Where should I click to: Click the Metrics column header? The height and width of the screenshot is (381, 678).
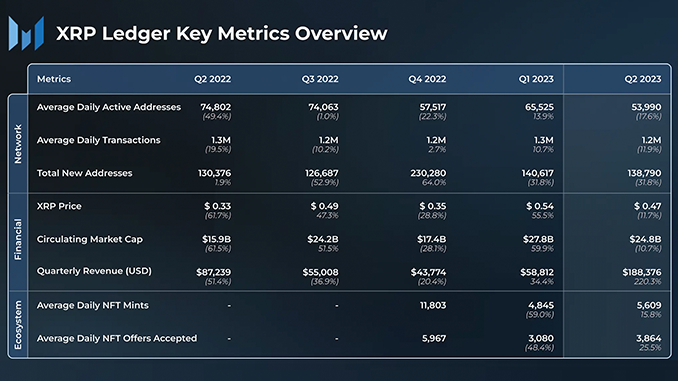[x=54, y=79]
